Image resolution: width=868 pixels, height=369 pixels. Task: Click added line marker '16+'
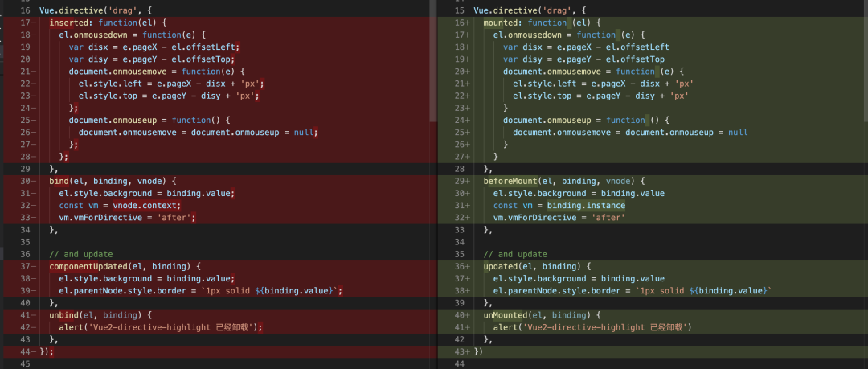(461, 23)
